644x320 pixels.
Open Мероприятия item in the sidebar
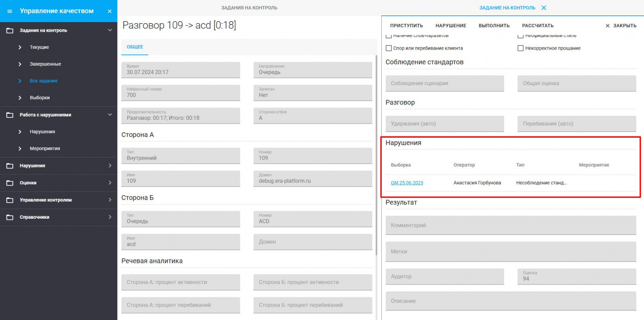coord(45,148)
